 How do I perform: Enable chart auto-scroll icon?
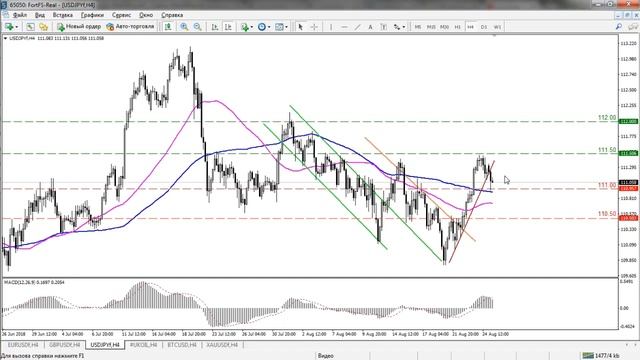click(x=215, y=27)
